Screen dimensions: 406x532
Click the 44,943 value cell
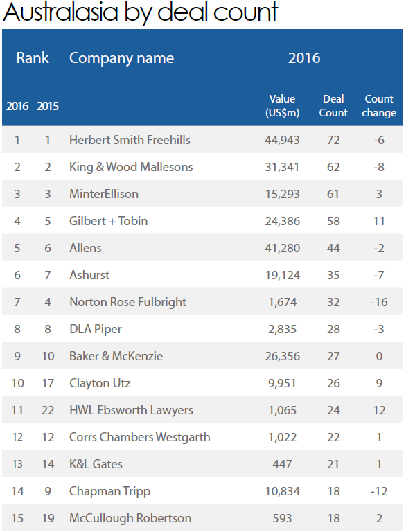click(282, 140)
